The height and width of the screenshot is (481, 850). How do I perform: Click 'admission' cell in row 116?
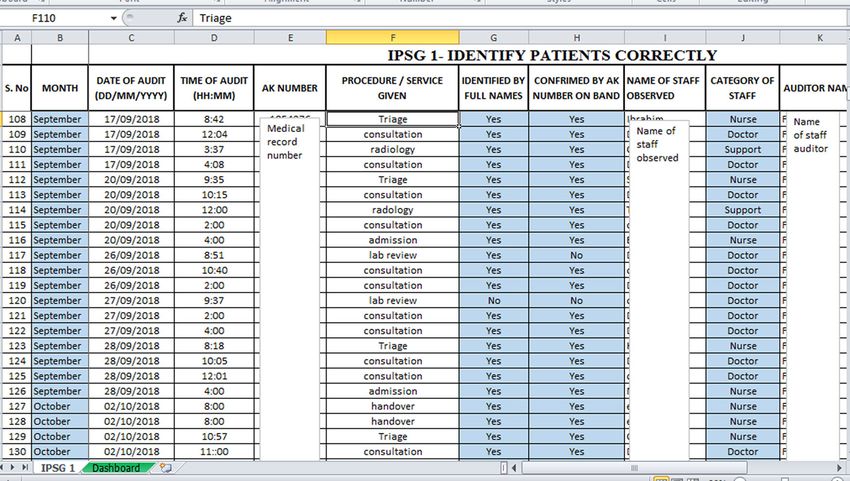pos(392,240)
